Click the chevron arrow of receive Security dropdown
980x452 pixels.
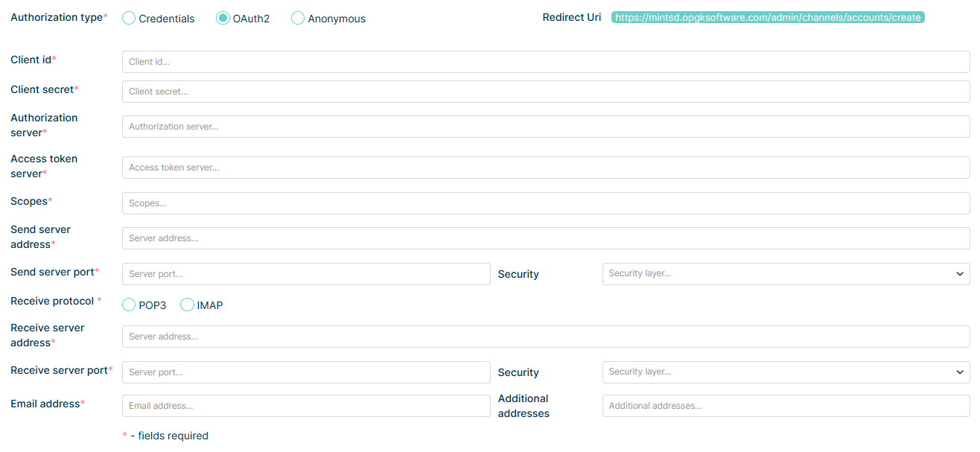coord(959,372)
